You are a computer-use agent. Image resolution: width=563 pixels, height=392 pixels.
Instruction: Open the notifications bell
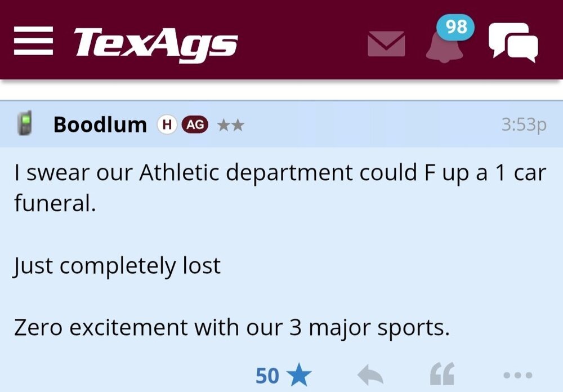pos(444,47)
